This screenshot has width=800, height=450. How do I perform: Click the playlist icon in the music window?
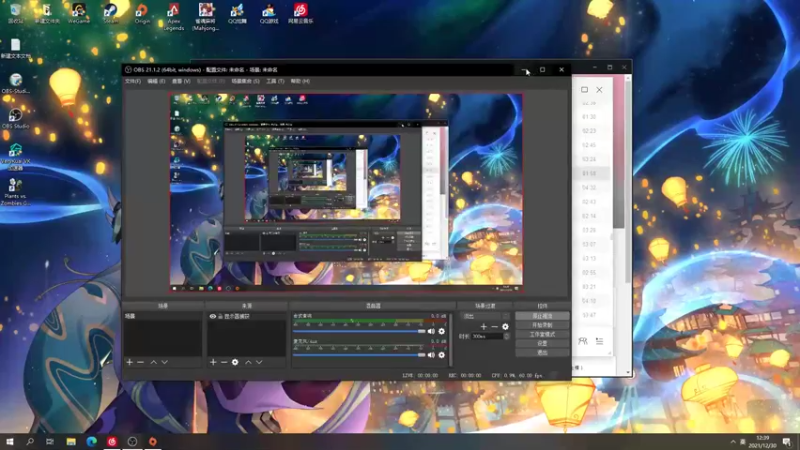coord(599,341)
